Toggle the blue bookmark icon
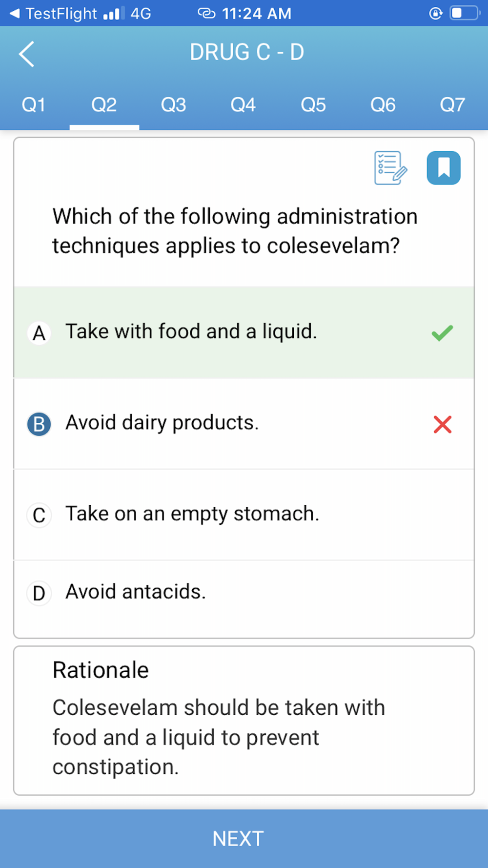Viewport: 488px width, 868px height. [444, 168]
